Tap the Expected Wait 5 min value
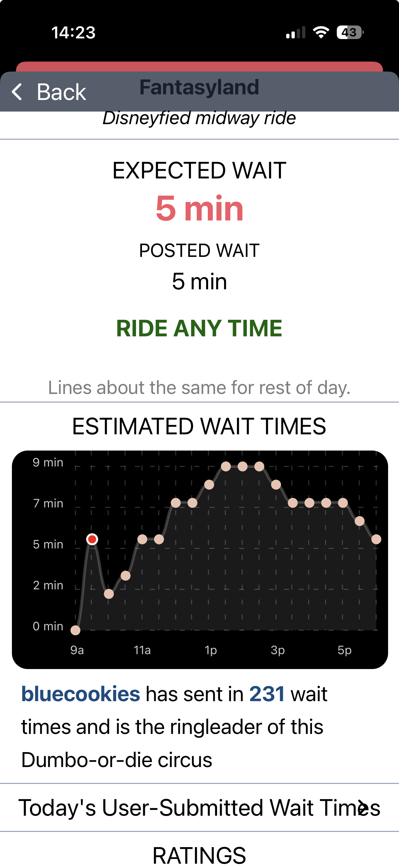Image resolution: width=399 pixels, height=868 pixels. 199,208
